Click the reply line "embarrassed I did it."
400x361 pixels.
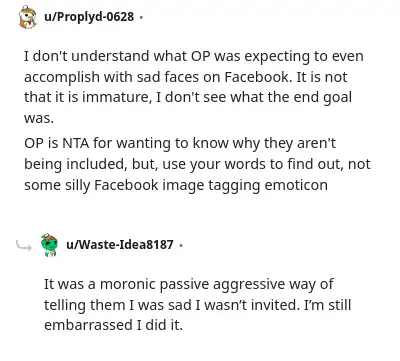[113, 325]
